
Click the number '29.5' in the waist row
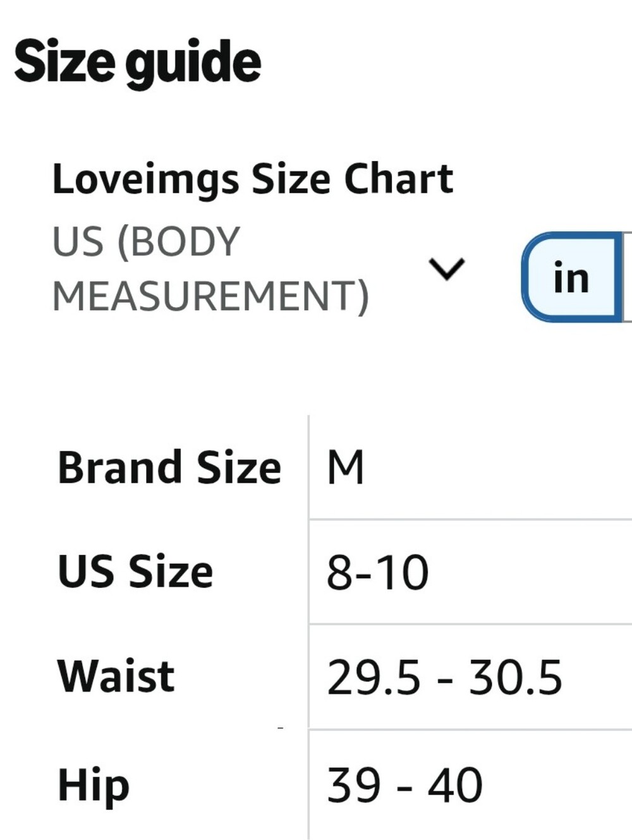pos(374,677)
